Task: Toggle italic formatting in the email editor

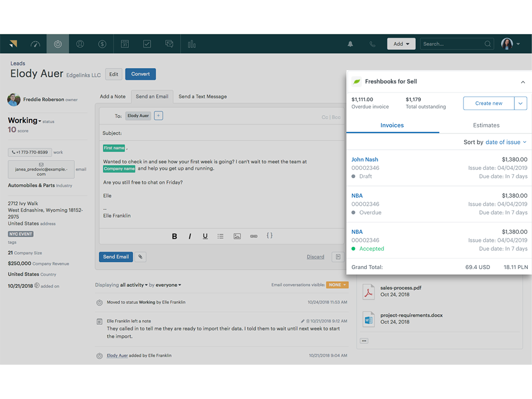Action: coord(190,236)
